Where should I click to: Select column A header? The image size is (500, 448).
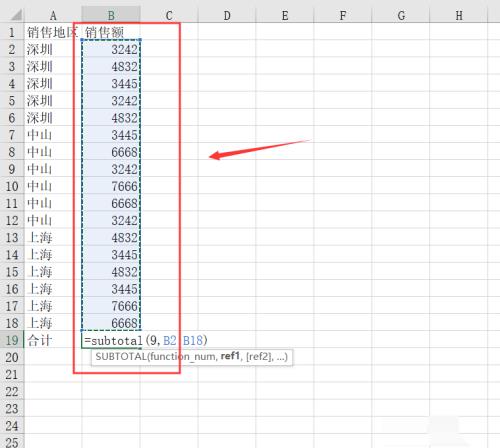[53, 15]
